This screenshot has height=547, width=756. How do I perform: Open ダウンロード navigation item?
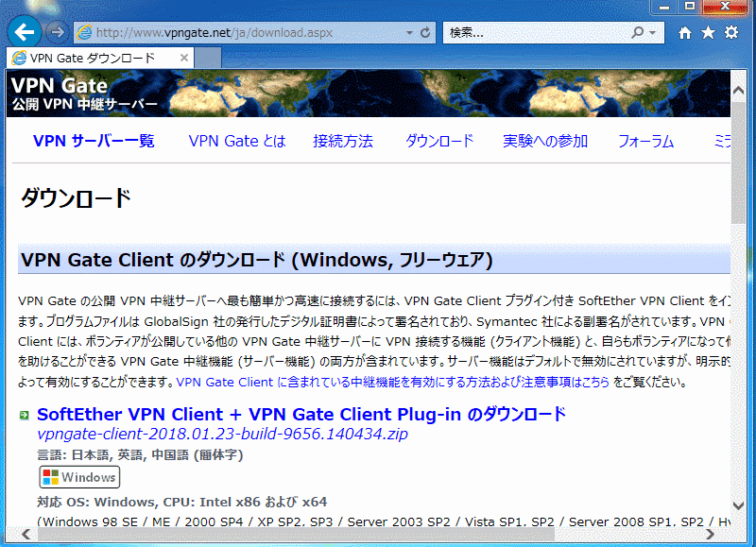(x=439, y=141)
